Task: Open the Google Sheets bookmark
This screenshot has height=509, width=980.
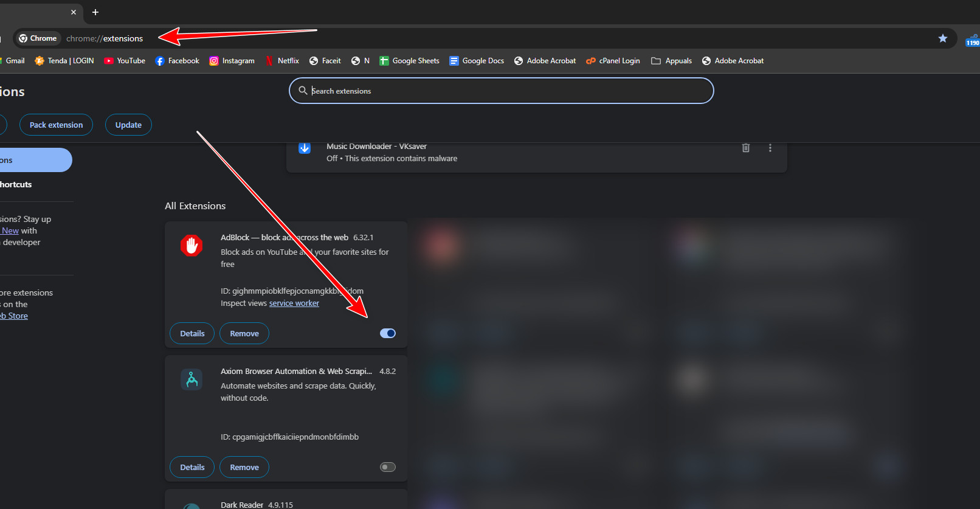Action: point(409,61)
